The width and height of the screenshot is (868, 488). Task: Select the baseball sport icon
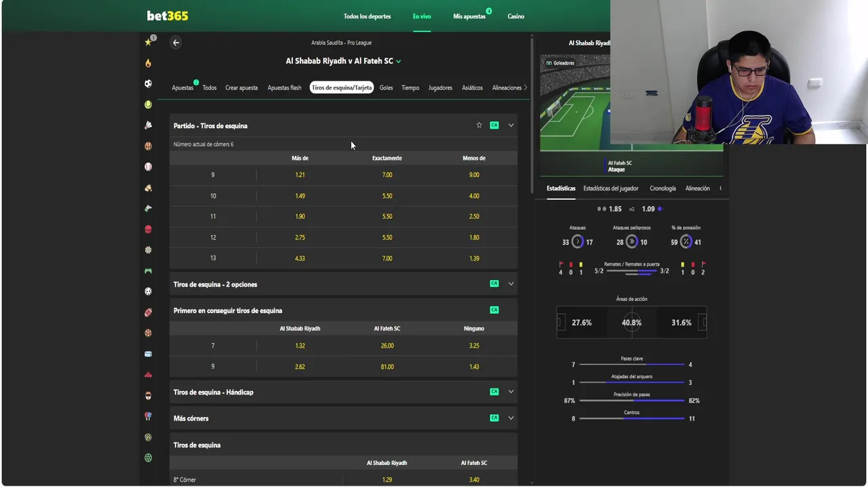click(x=148, y=167)
